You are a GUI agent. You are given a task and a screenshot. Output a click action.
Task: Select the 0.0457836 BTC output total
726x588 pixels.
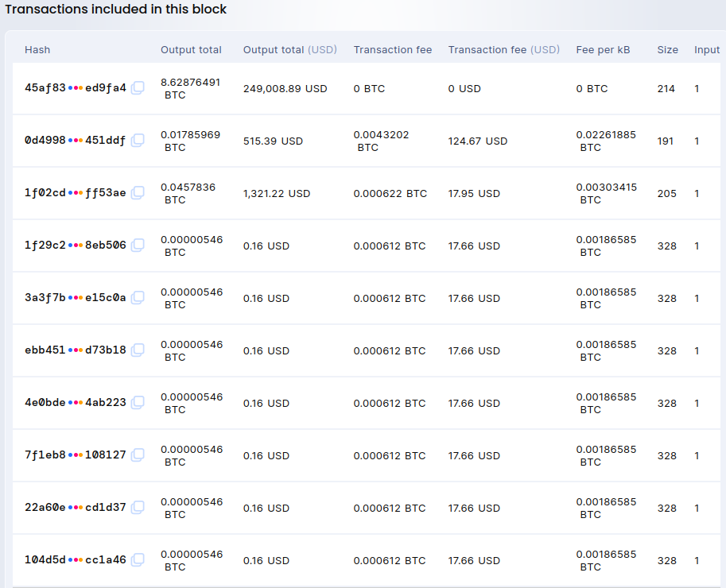[188, 193]
